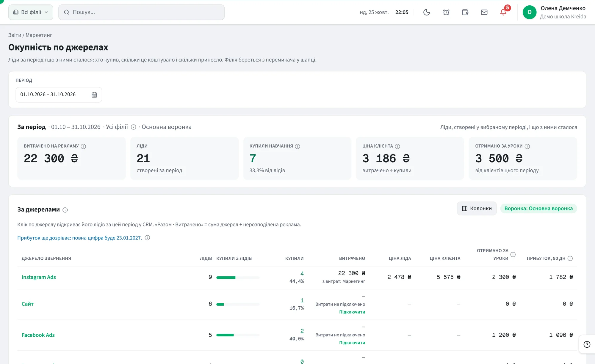Click the Воронка: Основна воронка pill
Viewport: 595px width, 364px height.
(538, 209)
